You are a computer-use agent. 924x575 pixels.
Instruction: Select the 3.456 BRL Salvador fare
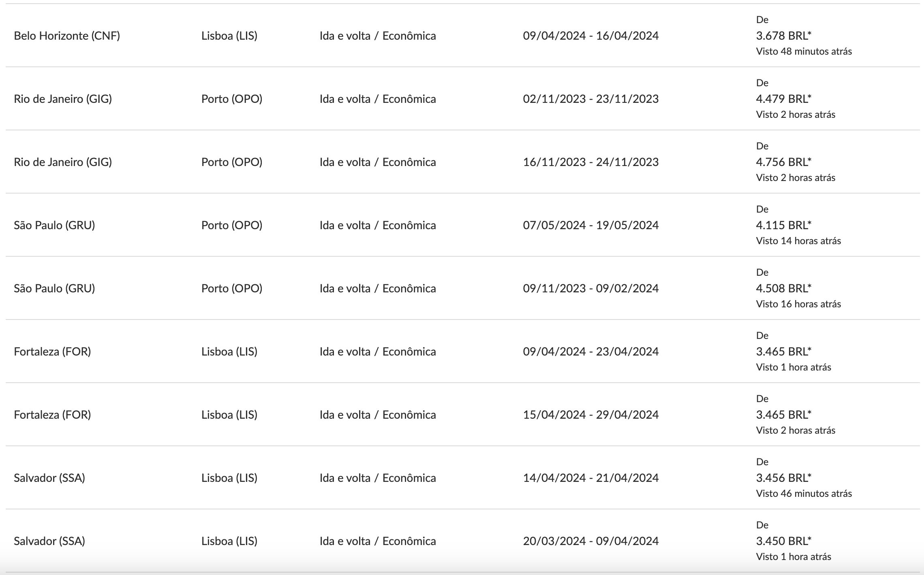(x=783, y=478)
